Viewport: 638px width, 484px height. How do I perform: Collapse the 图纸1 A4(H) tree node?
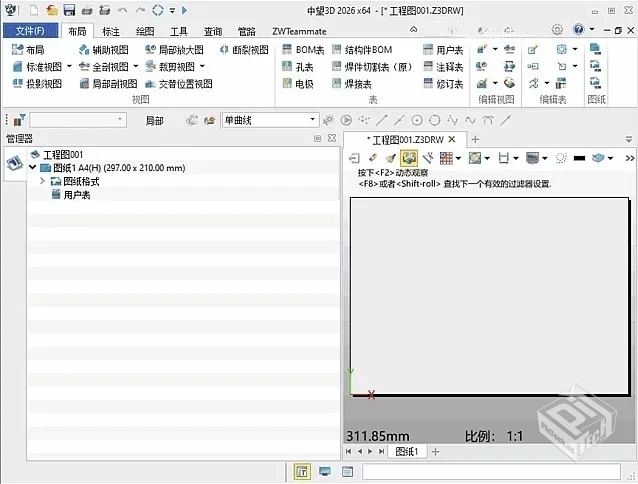(33, 167)
